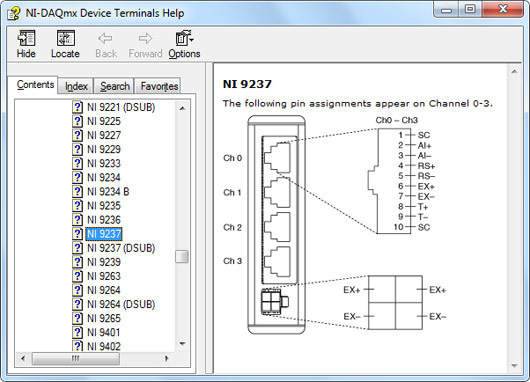Open the NI 9221 (DSUB) topic

click(x=121, y=107)
